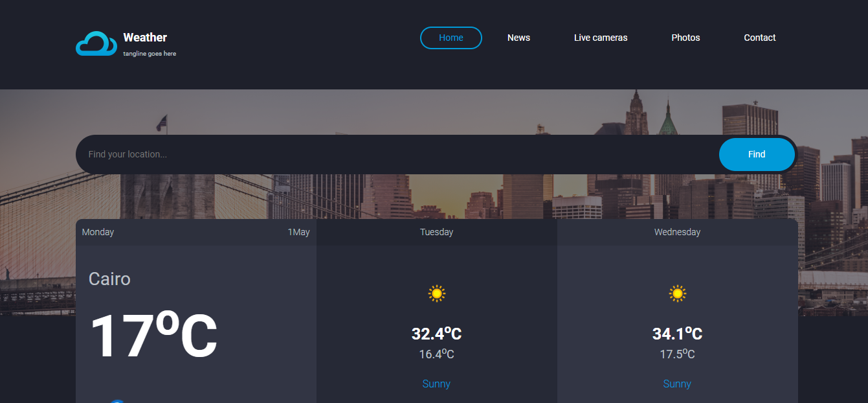The width and height of the screenshot is (868, 403).
Task: Click the blue cloud logo icon
Action: [96, 44]
